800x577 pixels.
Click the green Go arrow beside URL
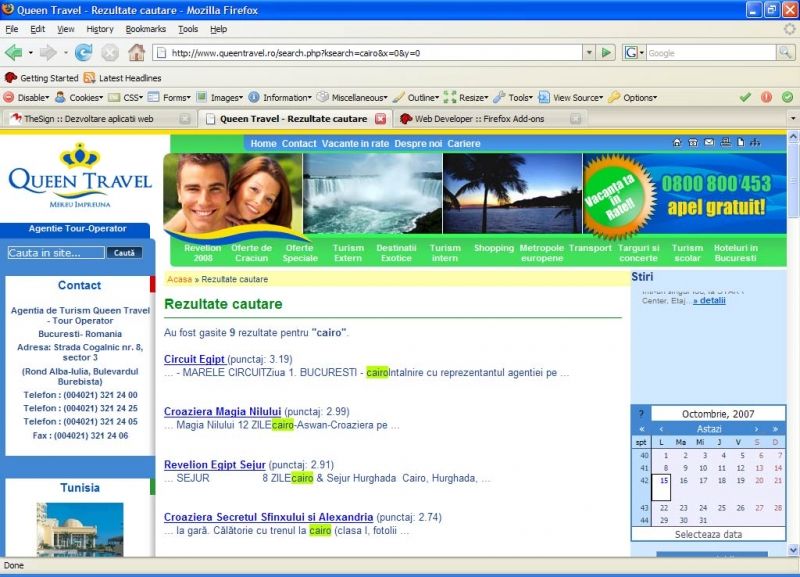pyautogui.click(x=606, y=53)
